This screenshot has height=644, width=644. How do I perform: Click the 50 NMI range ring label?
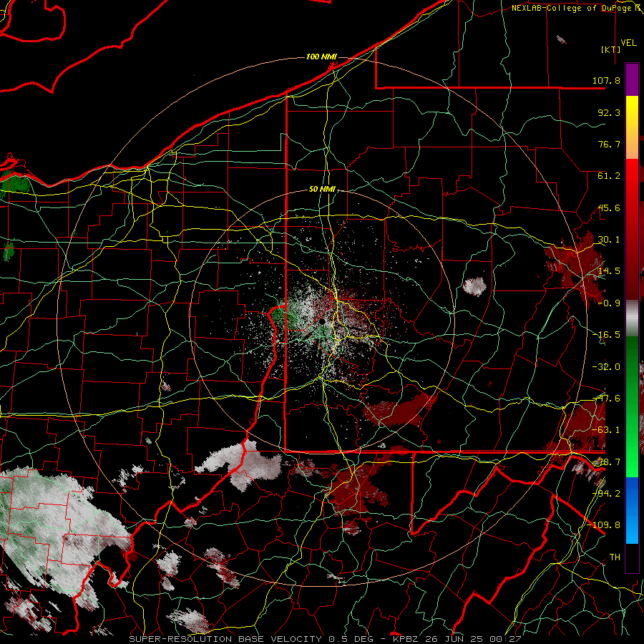pos(322,190)
